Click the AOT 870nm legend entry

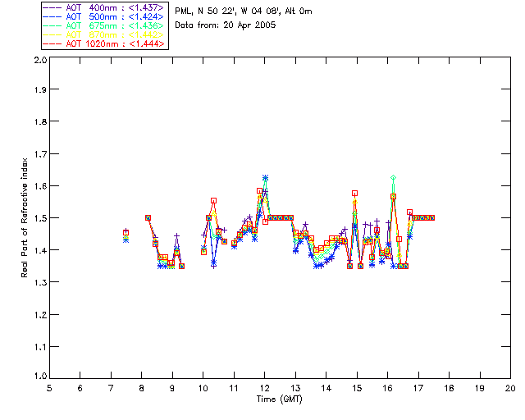tap(104, 34)
